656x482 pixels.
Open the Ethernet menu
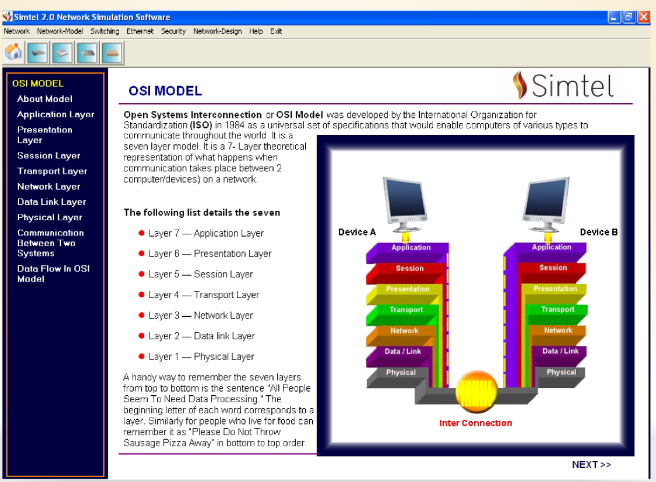pyautogui.click(x=140, y=32)
